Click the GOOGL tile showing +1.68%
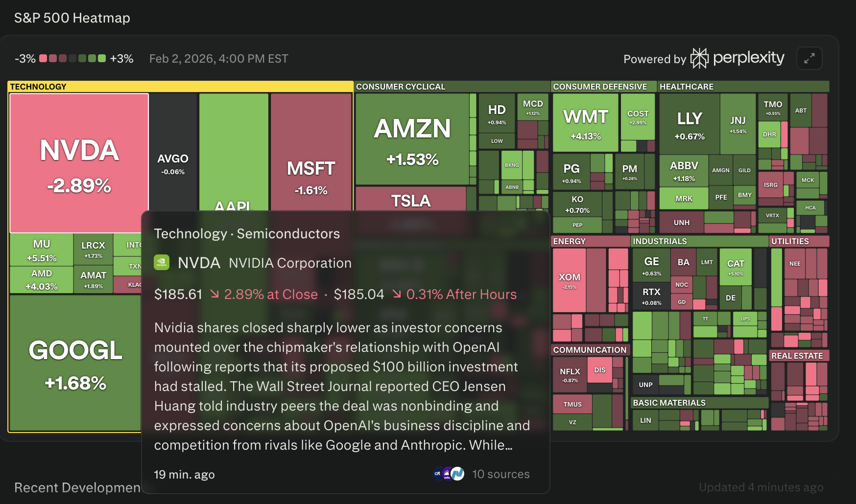This screenshot has height=504, width=856. 75,362
